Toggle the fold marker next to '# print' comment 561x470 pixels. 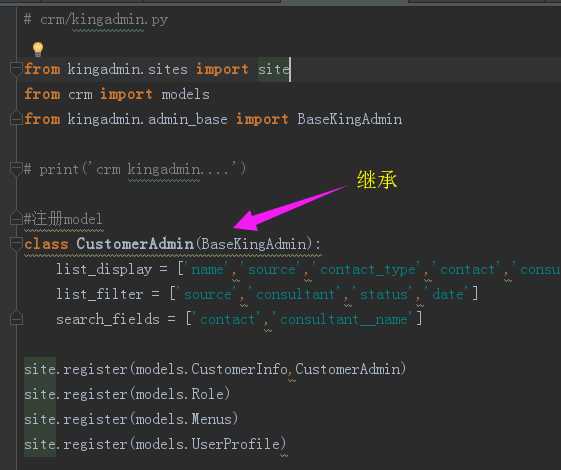pyautogui.click(x=16, y=168)
